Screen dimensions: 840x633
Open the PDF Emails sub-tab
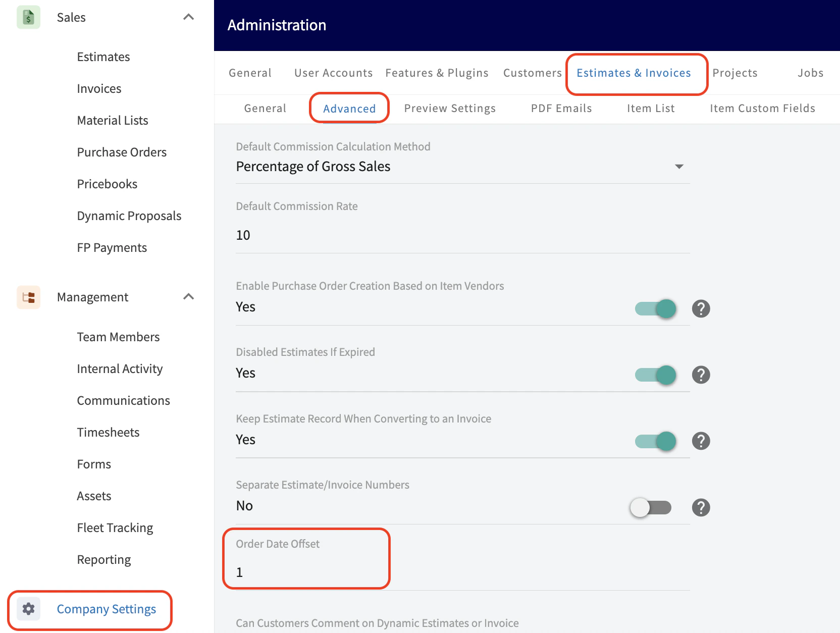(561, 109)
